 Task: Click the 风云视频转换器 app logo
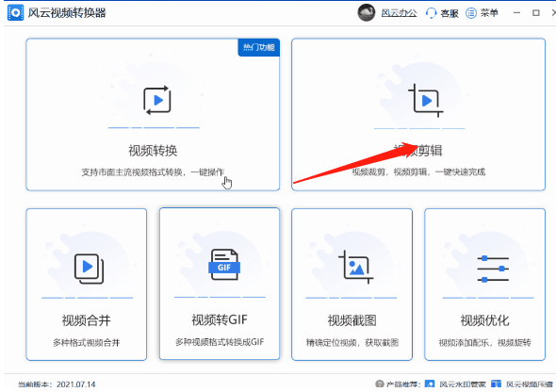coord(15,13)
